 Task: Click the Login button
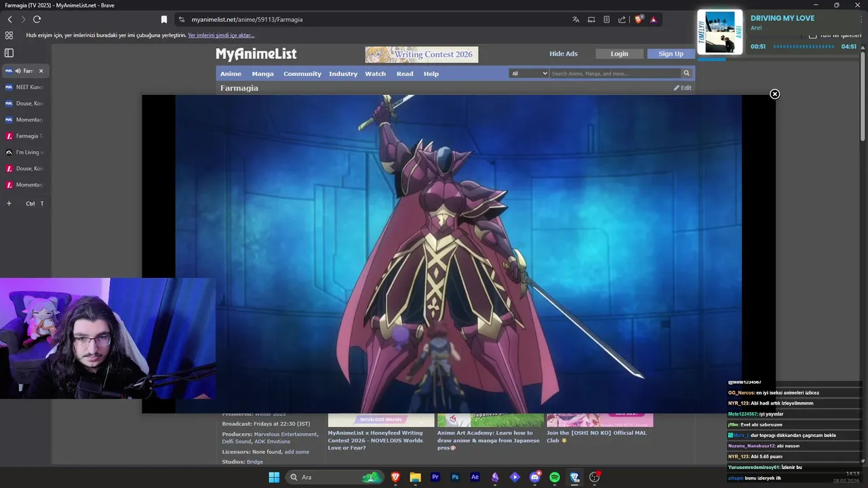(619, 54)
